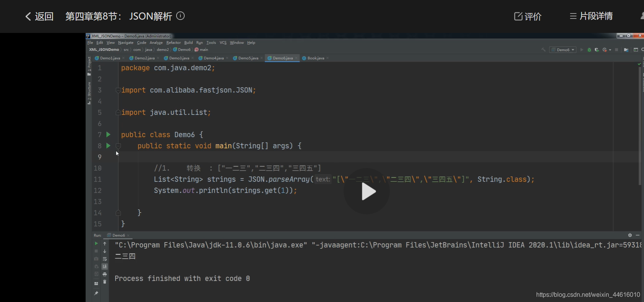Expand the profiler dropdown arrow
This screenshot has width=644, height=302.
click(610, 50)
